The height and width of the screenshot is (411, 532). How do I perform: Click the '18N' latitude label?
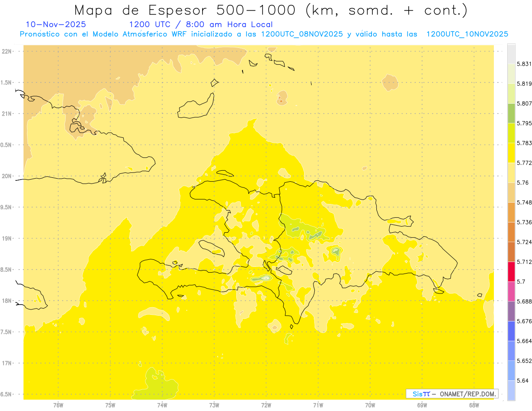[x=7, y=301]
